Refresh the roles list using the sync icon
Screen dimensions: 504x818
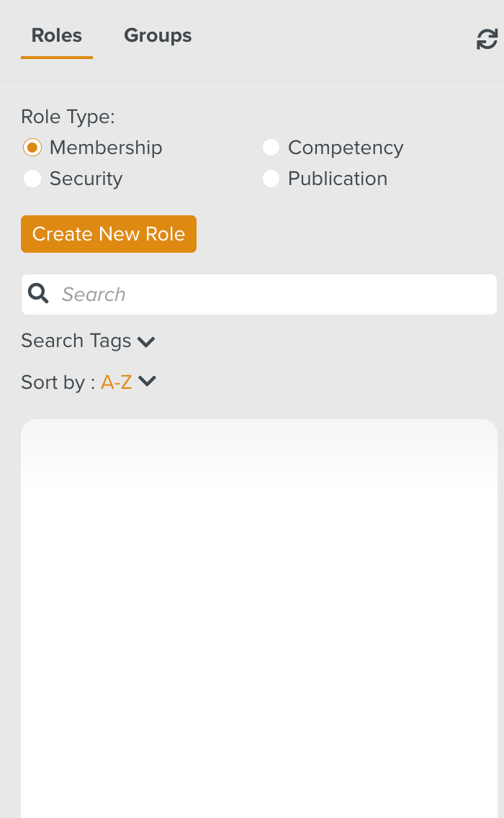point(487,40)
